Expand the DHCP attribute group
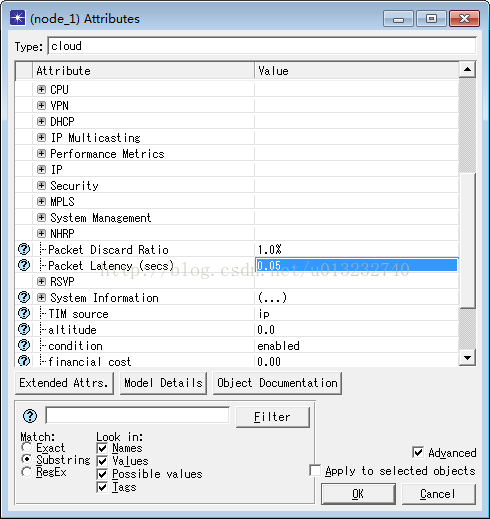490x519 pixels. click(x=41, y=121)
